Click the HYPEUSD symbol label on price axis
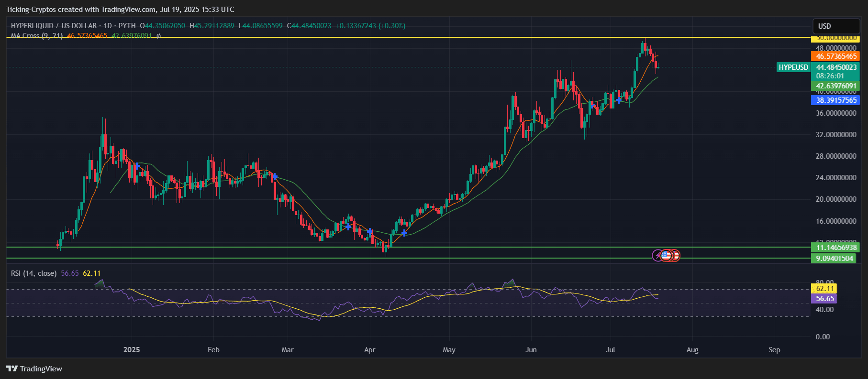 (x=793, y=67)
